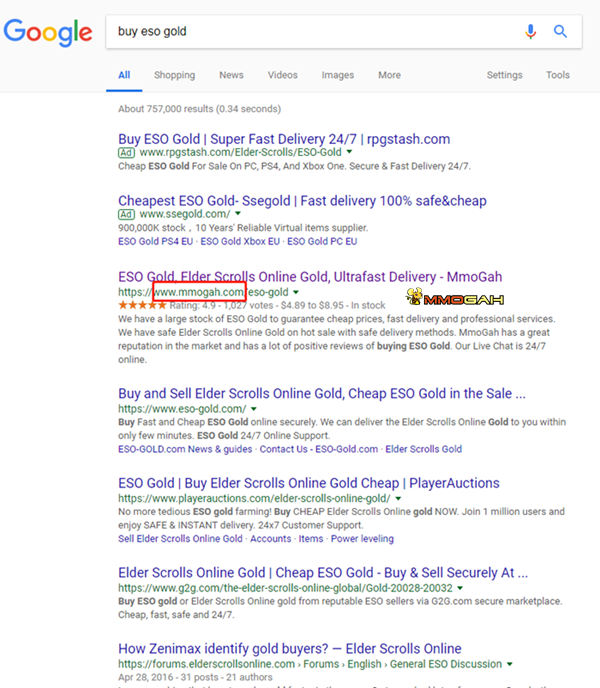Click the ESO Gold PS4 EU sitelink
The height and width of the screenshot is (688, 600).
(155, 241)
